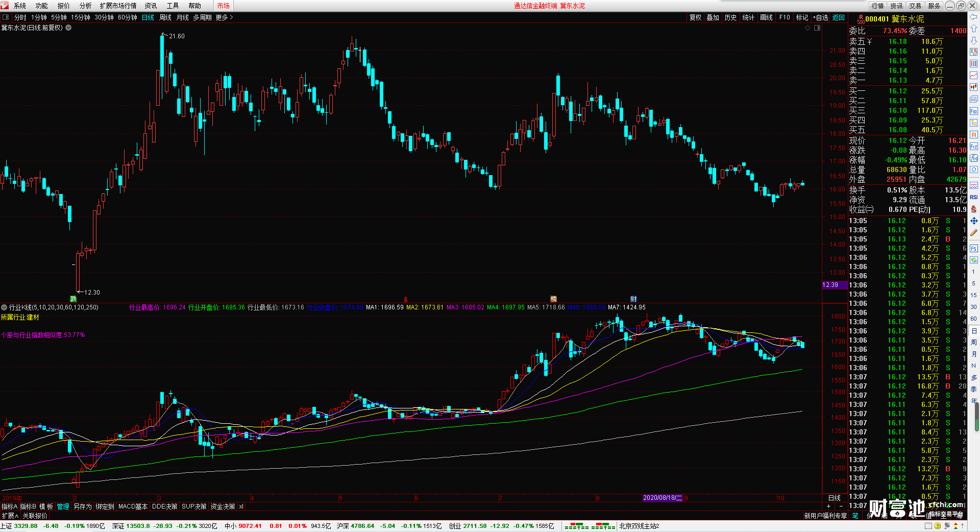
Task: Expand the 更多 periods dropdown
Action: point(225,17)
